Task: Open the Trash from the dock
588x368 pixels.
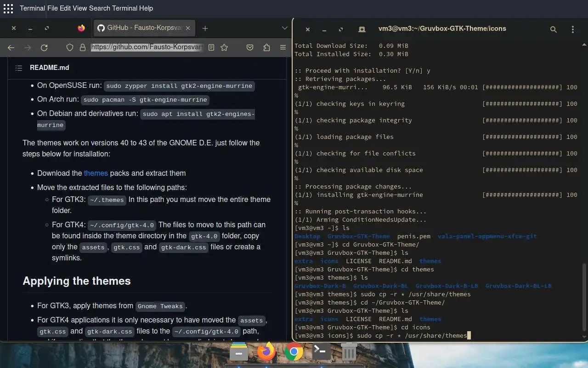Action: [x=349, y=352]
